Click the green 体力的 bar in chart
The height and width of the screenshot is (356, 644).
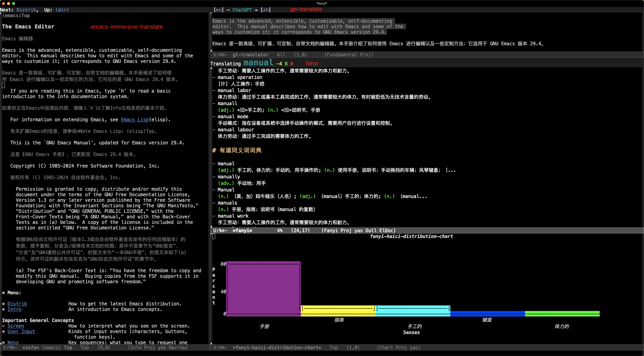click(562, 313)
